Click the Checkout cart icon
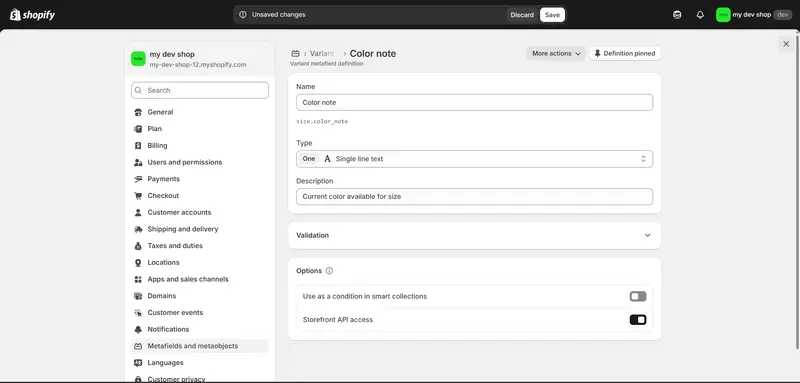Screen dimensions: 800x383 pos(138,196)
